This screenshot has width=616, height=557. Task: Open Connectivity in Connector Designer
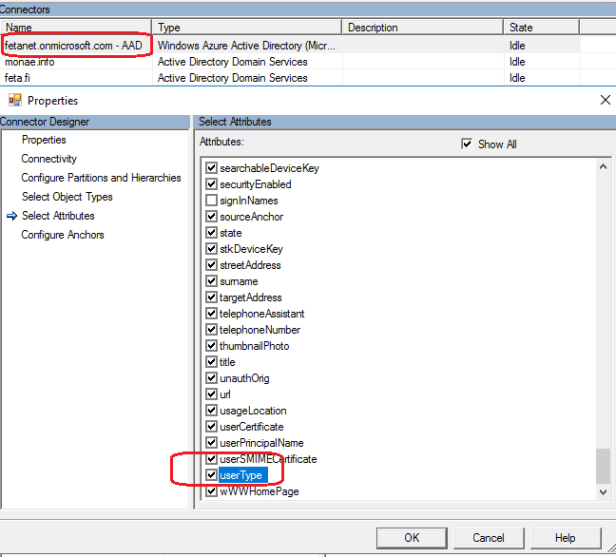[x=49, y=159]
